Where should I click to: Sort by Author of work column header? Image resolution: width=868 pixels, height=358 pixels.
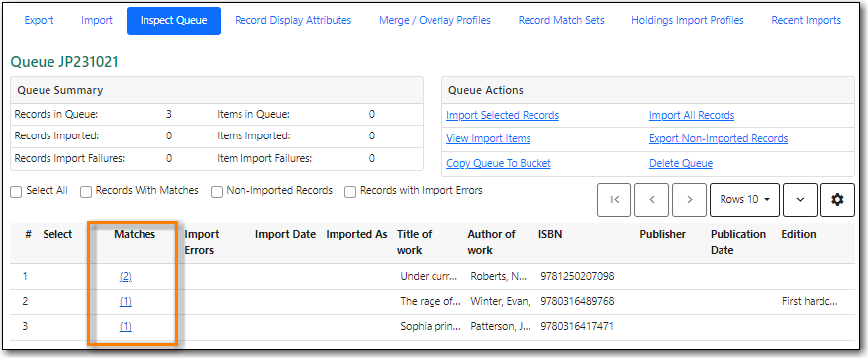point(491,242)
